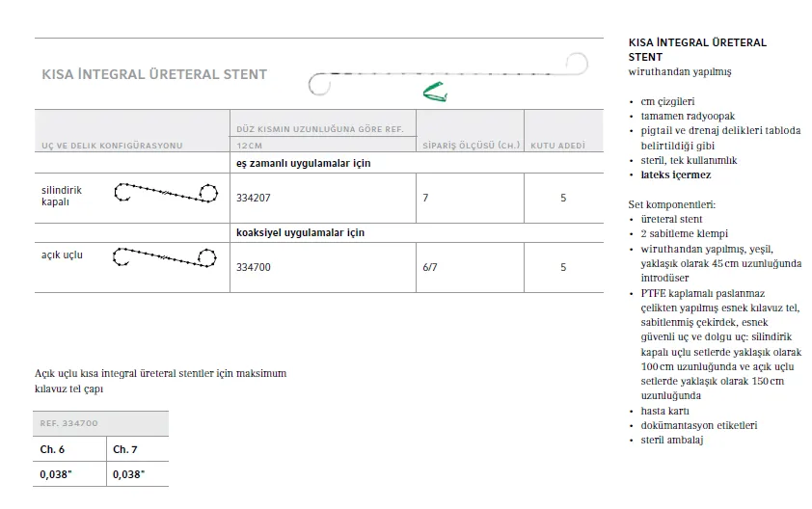
Task: Click the green fixation clamp image
Action: [x=435, y=94]
